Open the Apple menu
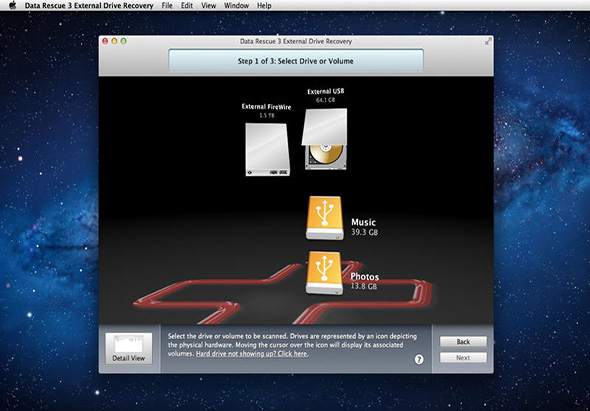Viewport: 590px width, 411px height. pyautogui.click(x=12, y=5)
